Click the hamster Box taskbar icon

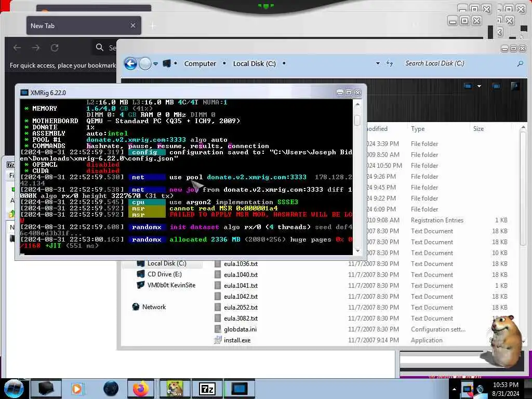tap(175, 389)
